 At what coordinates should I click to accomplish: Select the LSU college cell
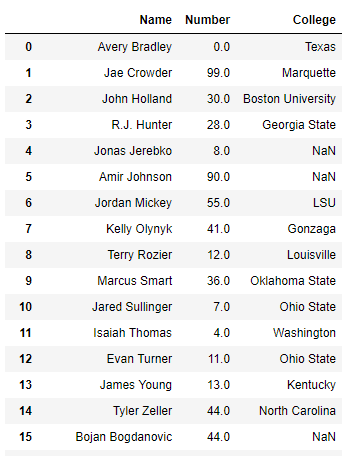(x=324, y=203)
